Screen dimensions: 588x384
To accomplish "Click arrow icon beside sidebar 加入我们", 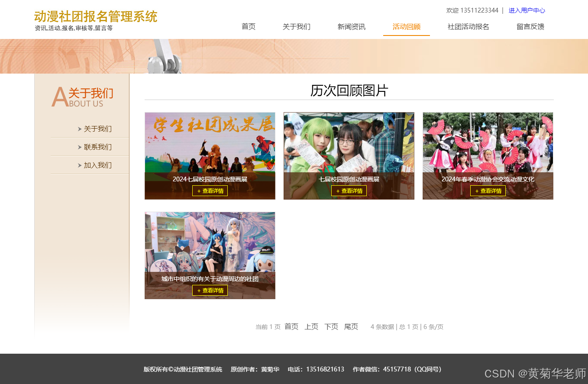I will (x=80, y=165).
